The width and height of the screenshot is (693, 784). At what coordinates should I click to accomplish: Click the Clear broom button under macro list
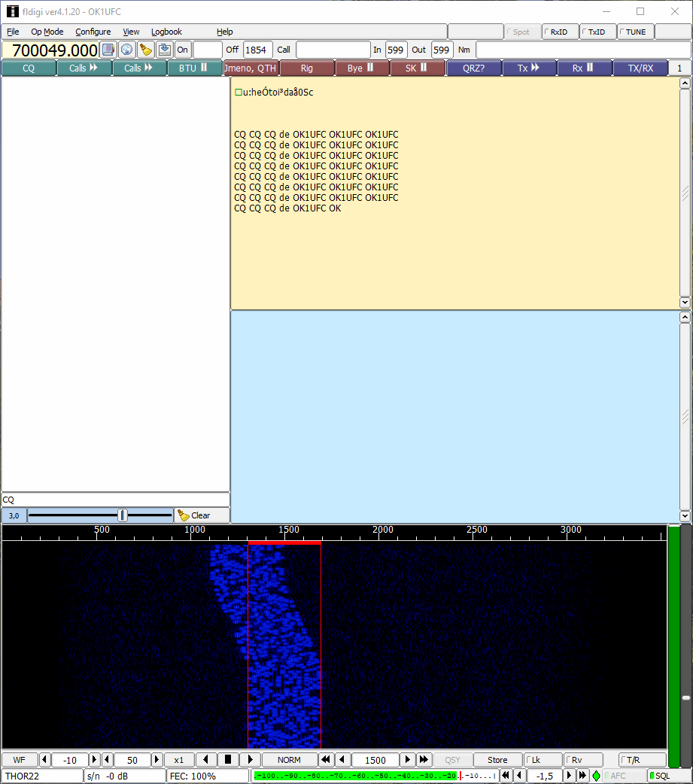point(194,515)
